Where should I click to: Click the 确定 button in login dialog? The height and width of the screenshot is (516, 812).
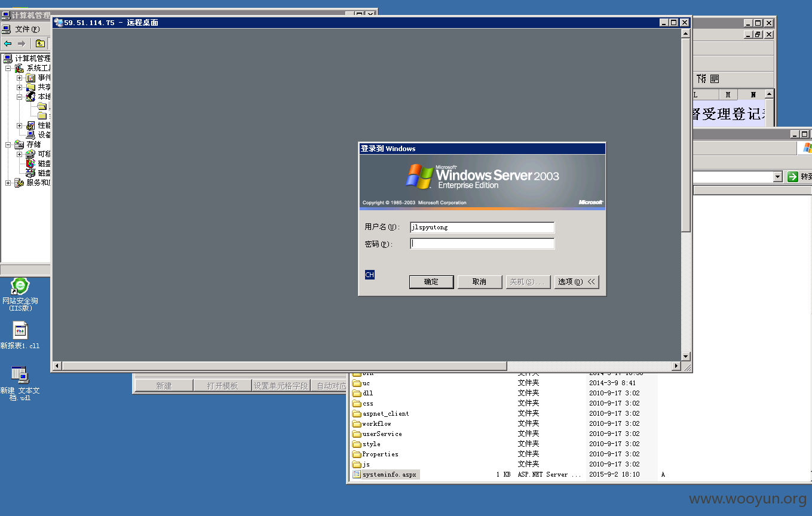pos(431,282)
